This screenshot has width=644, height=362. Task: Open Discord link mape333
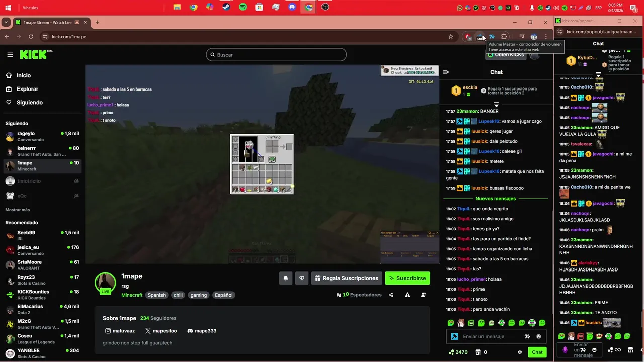[x=202, y=331]
